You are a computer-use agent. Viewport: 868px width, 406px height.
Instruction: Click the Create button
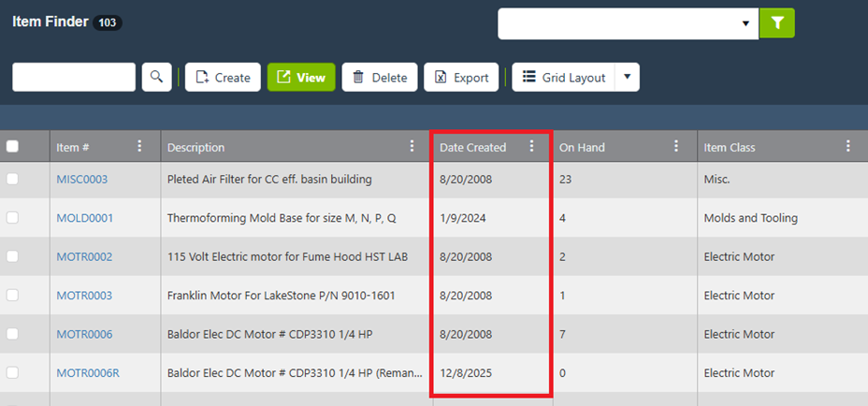point(223,77)
